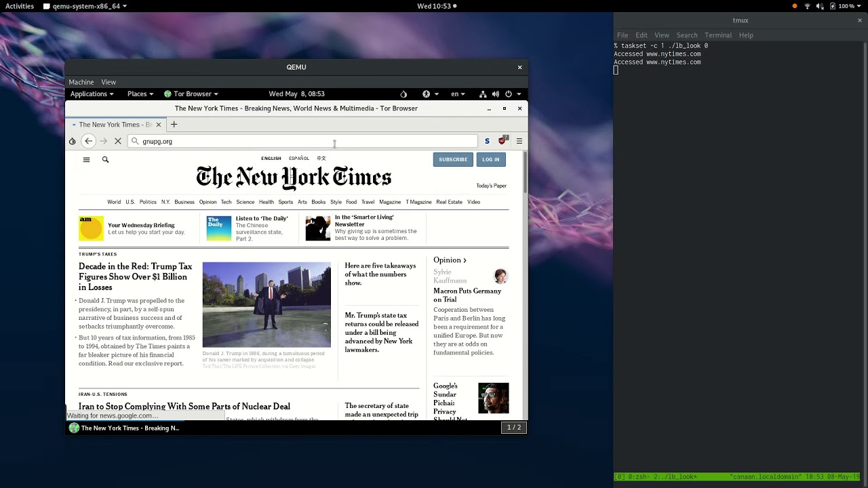
Task: Open 'en' keyboard language dropdown
Action: coord(458,94)
